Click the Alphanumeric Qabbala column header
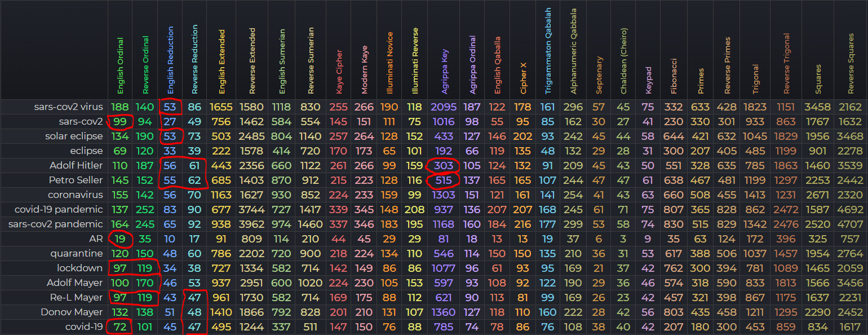Screen dimensions: 868x335 pyautogui.click(x=573, y=51)
